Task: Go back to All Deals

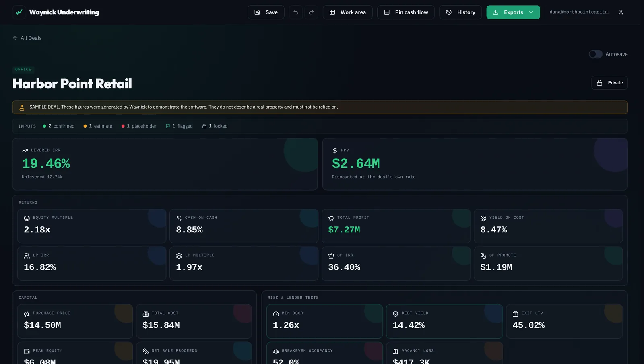Action: tap(27, 38)
